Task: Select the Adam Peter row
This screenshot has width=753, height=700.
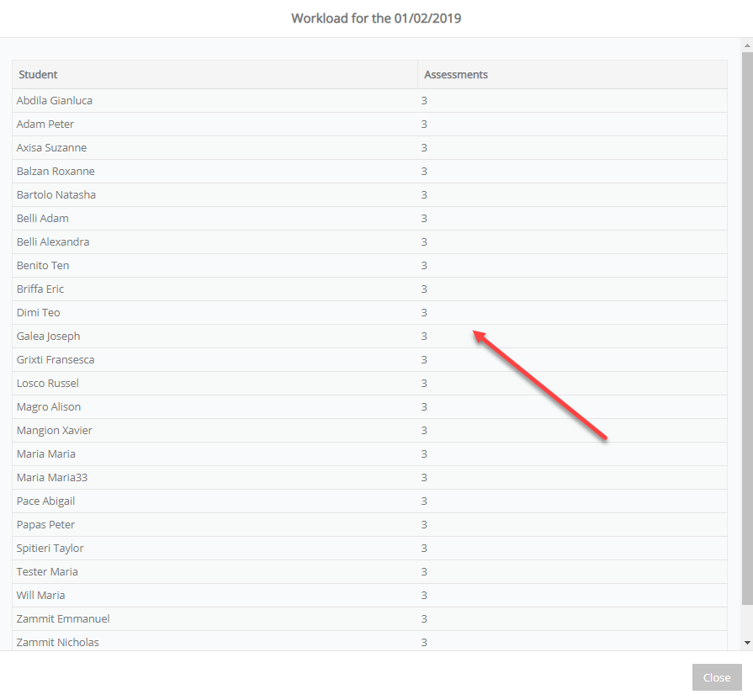Action: [369, 124]
